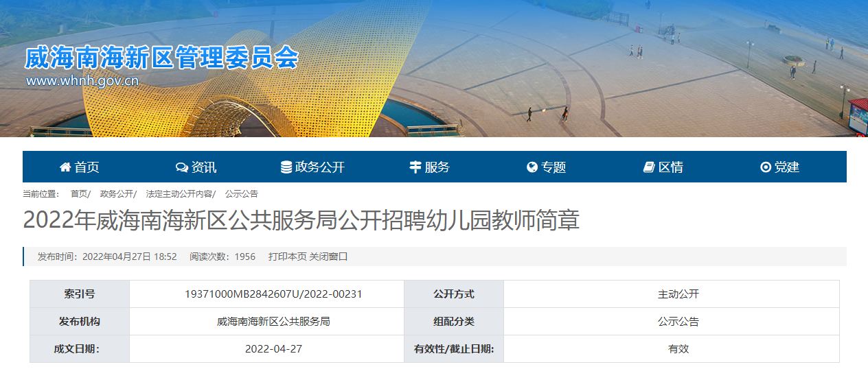Click the 打印本页 link
Screen dimensions: 868x369
pyautogui.click(x=287, y=257)
